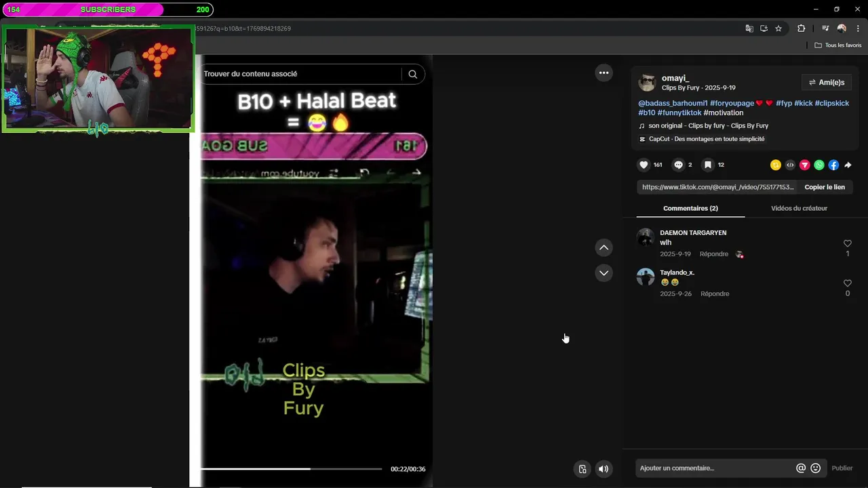868x488 pixels.
Task: Click the video player to pause
Action: pyautogui.click(x=317, y=271)
